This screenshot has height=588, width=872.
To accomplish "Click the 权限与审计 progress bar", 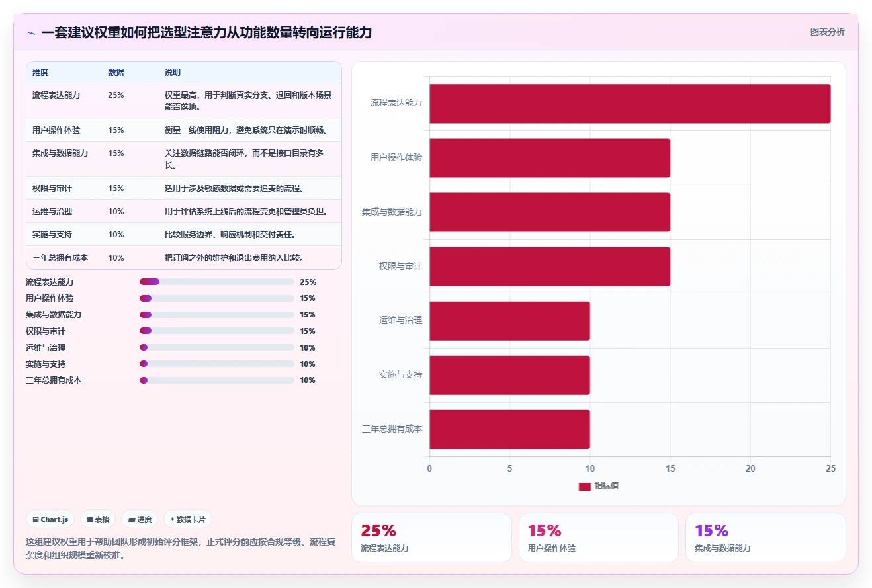I will (216, 331).
